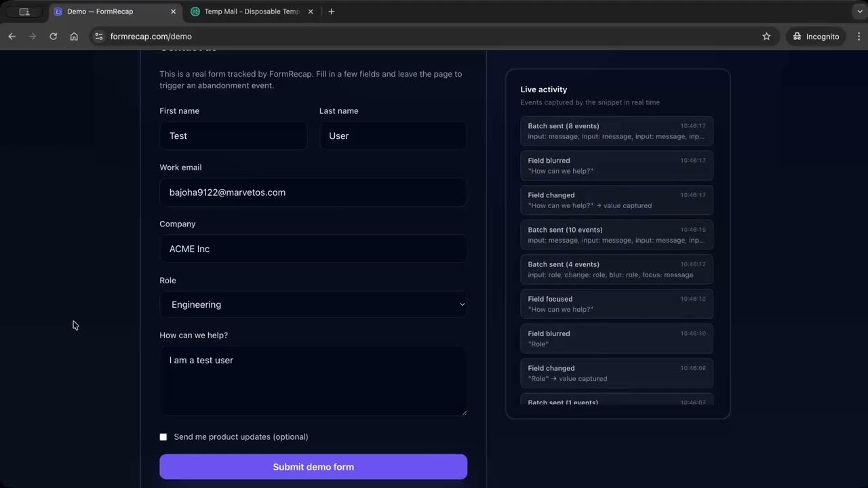The height and width of the screenshot is (488, 868).
Task: Select Field changed "Role" value captured entry
Action: [x=616, y=373]
